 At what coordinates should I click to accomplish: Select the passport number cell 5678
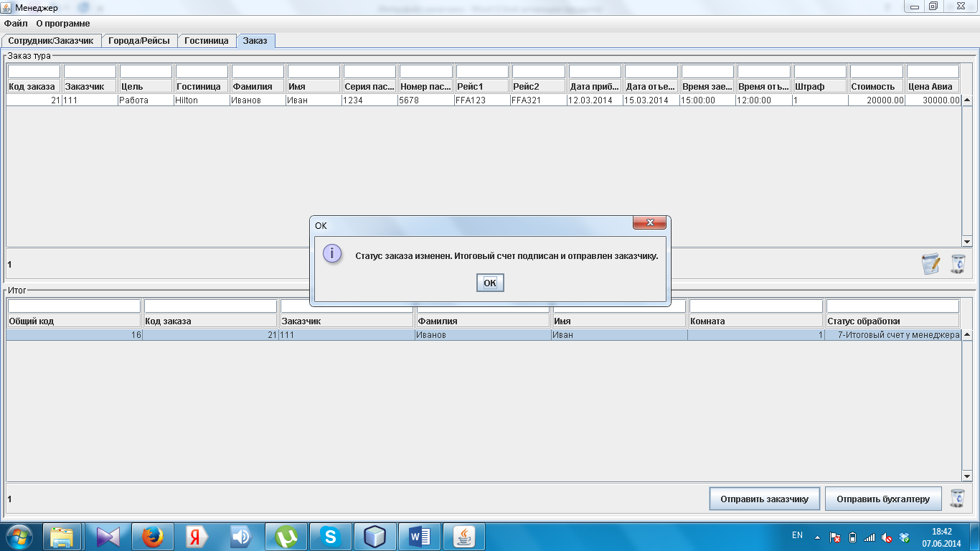tap(426, 100)
